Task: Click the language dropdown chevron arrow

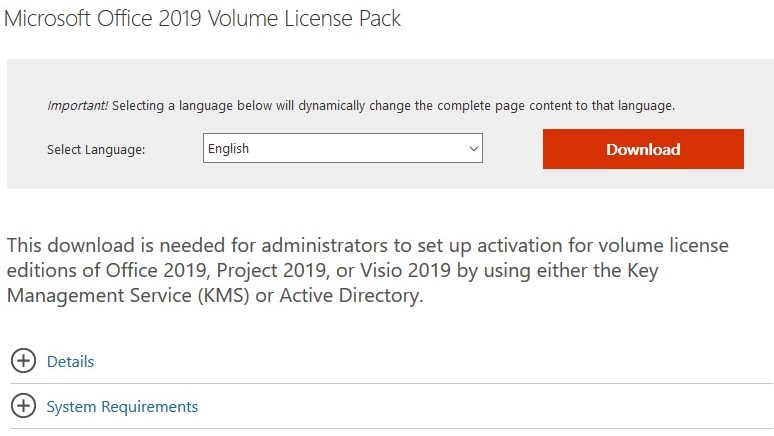Action: pyautogui.click(x=473, y=149)
